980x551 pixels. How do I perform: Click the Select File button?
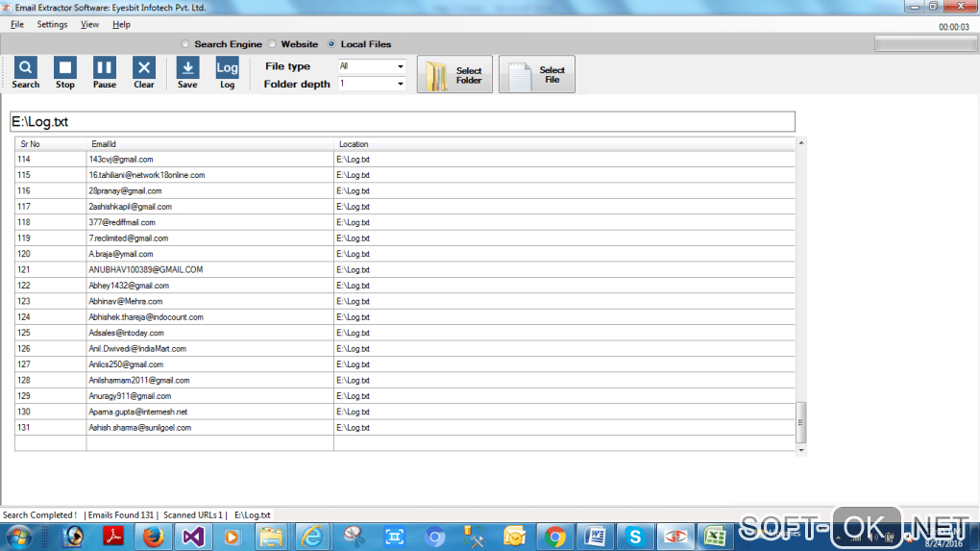coord(536,75)
